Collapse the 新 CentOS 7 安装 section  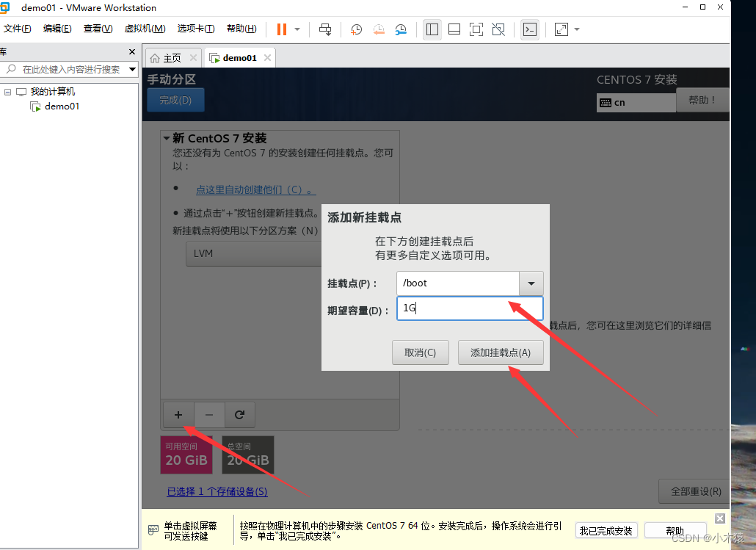(x=167, y=139)
